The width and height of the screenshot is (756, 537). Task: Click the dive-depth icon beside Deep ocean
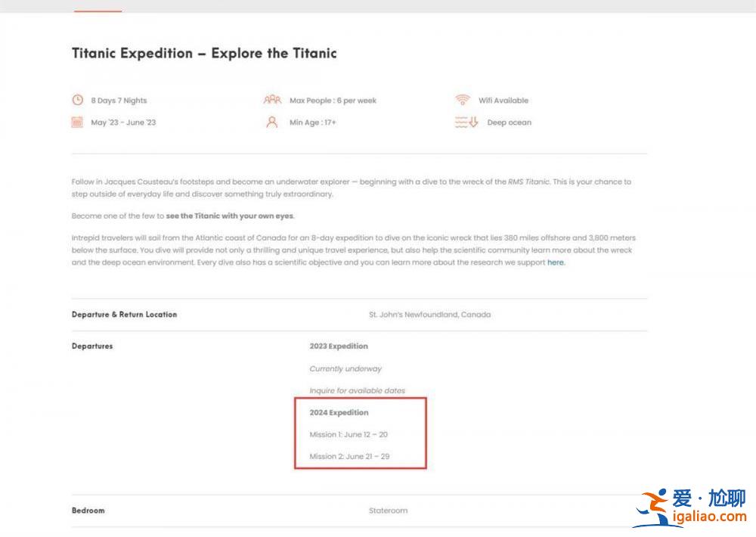tap(466, 122)
